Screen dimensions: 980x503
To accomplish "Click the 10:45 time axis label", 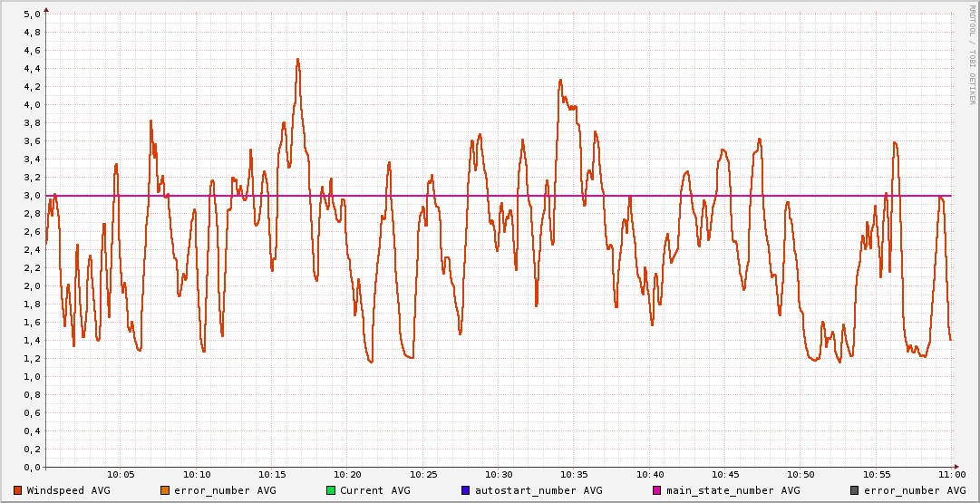I will [725, 475].
